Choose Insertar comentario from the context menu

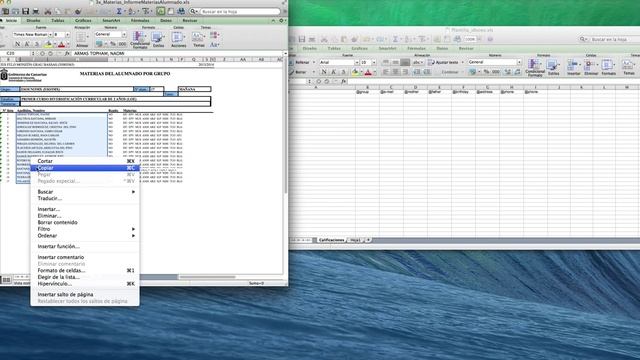85,257
